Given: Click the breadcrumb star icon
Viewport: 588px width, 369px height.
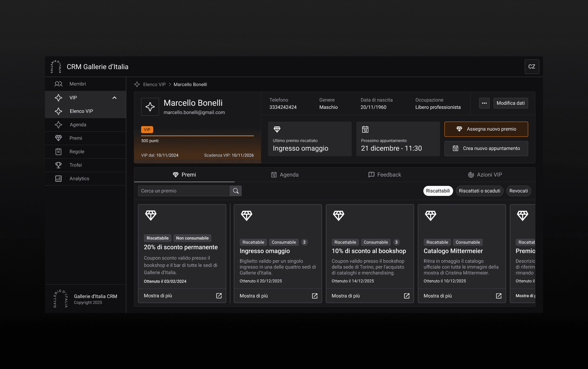Looking at the screenshot, I should pyautogui.click(x=137, y=84).
